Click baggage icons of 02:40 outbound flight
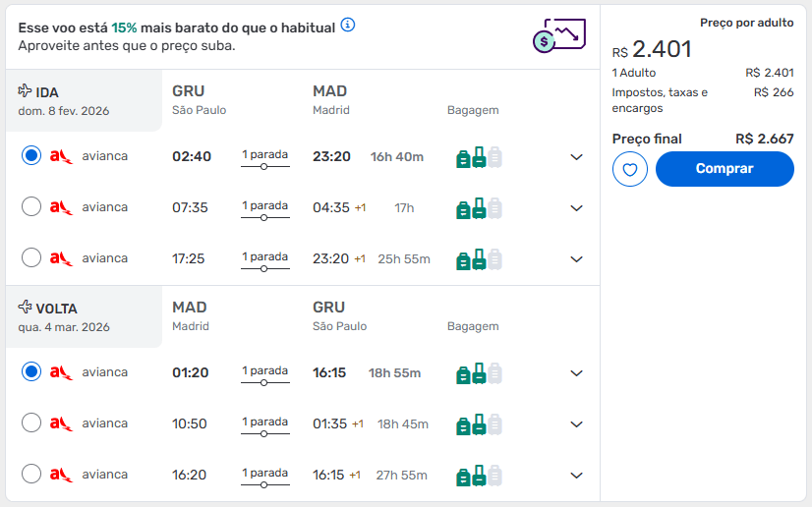The width and height of the screenshot is (812, 507). (479, 157)
